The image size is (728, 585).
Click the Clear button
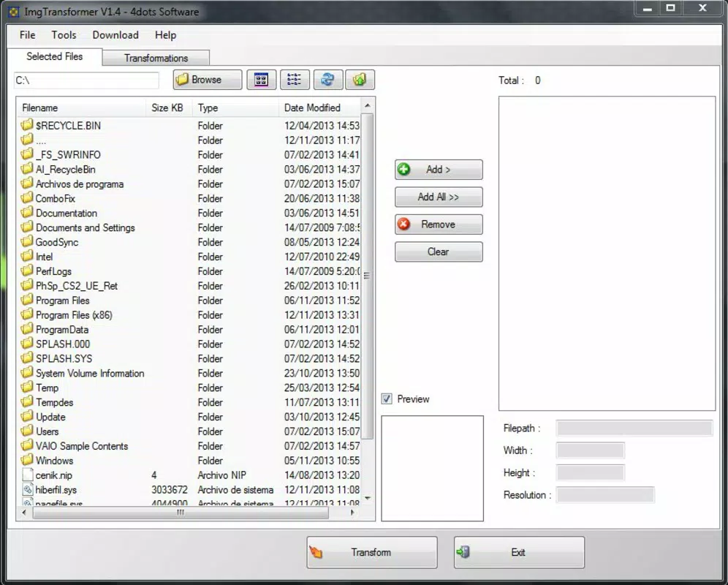pos(439,252)
